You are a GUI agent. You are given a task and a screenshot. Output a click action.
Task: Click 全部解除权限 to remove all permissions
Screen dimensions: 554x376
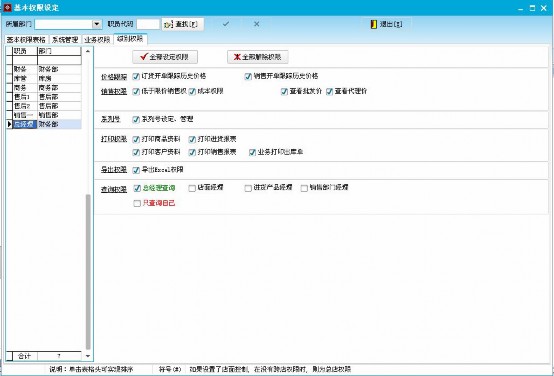coord(258,57)
